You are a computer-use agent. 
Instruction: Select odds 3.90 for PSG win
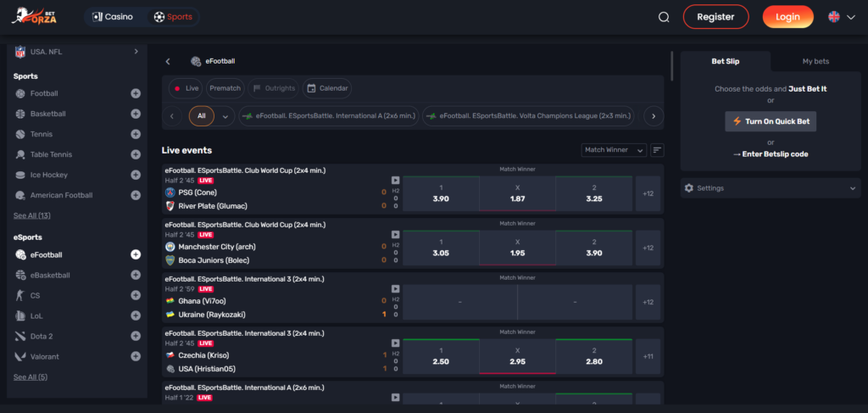(441, 193)
